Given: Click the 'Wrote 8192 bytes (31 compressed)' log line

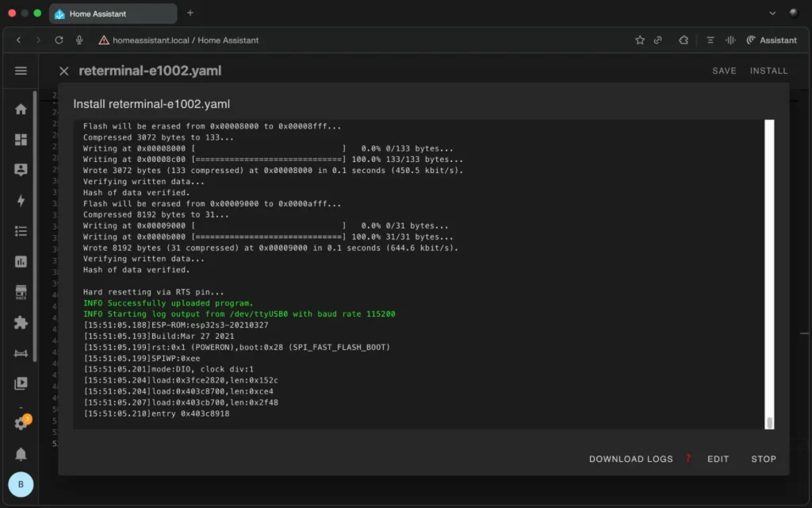Looking at the screenshot, I should click(x=271, y=248).
